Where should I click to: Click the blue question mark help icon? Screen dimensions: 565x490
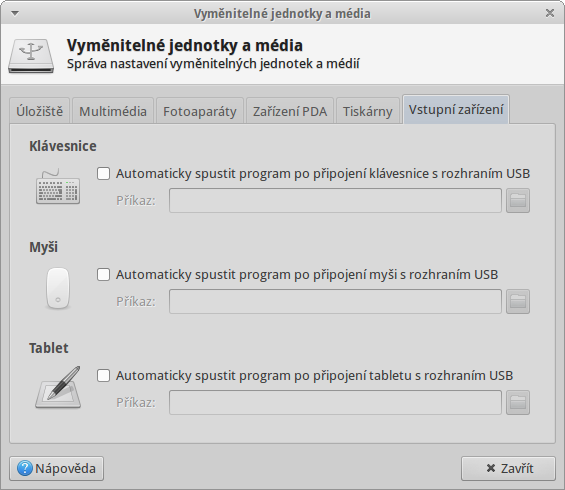click(x=25, y=468)
